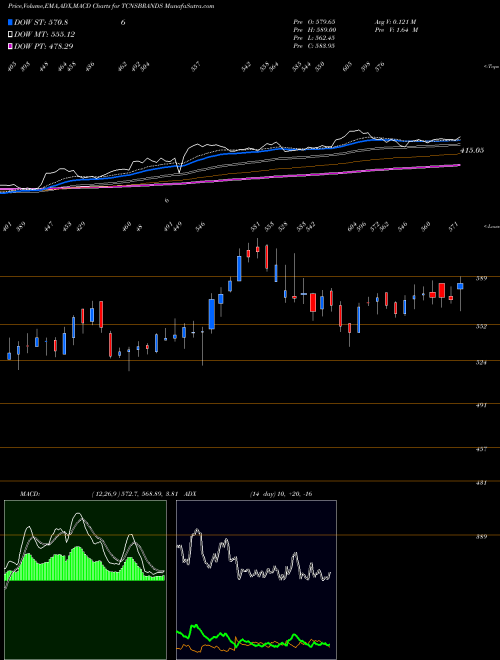Click the 'Pre L: 562.45' low value
Screen dimensions: 500x660
314,38
